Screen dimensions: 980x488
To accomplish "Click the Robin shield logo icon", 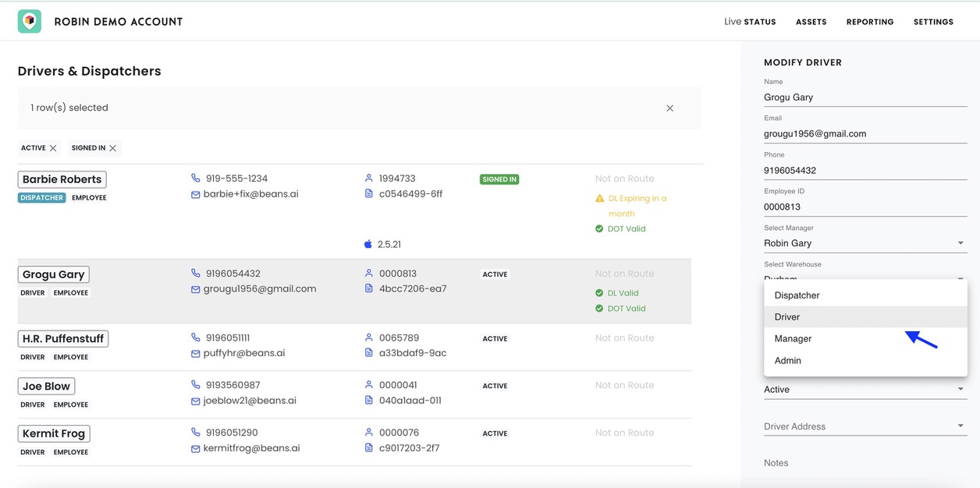I will [30, 21].
